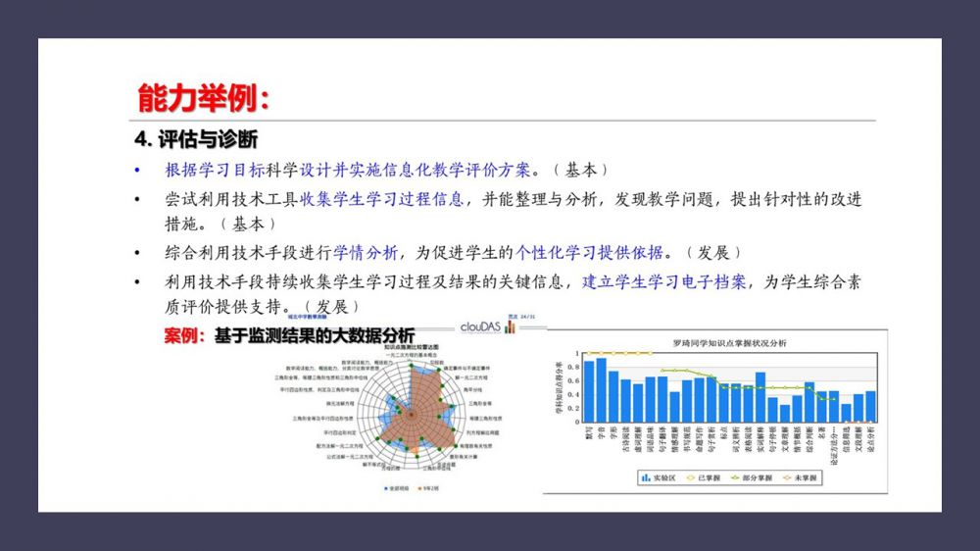Image resolution: width=980 pixels, height=551 pixels.
Task: Click the 建立学生学习电子档案 blue text
Action: (x=663, y=282)
